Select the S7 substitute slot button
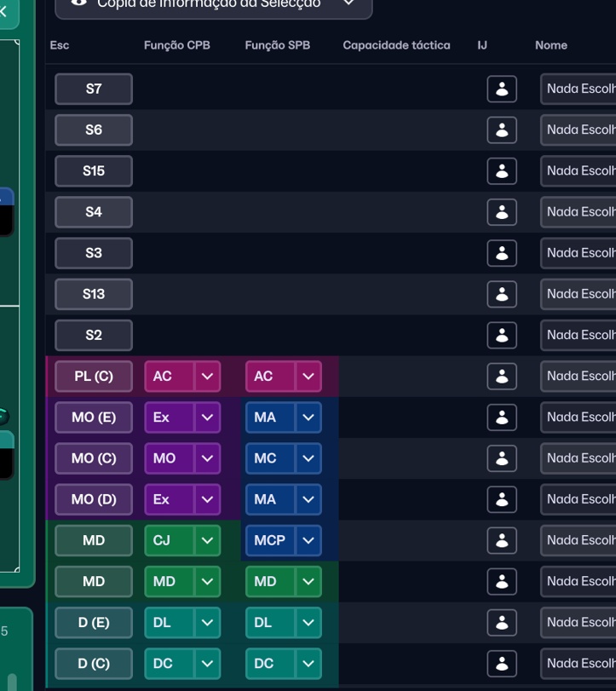Screen dimensions: 616x691 94,89
